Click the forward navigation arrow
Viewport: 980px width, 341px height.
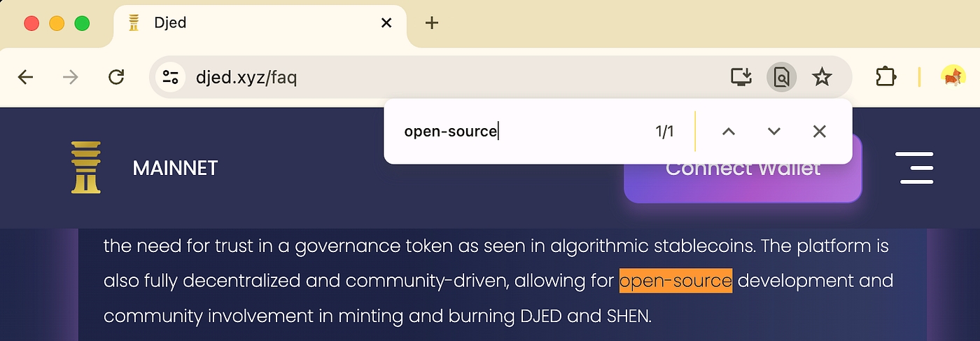[x=71, y=77]
